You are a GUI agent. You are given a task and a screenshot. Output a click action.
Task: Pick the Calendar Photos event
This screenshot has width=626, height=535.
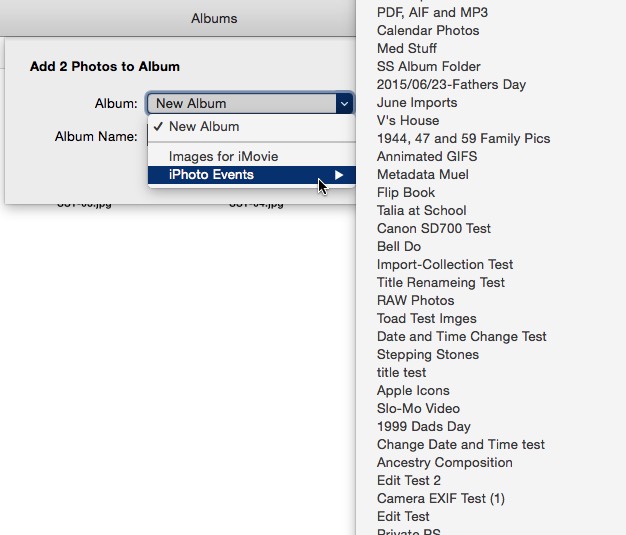pyautogui.click(x=428, y=30)
